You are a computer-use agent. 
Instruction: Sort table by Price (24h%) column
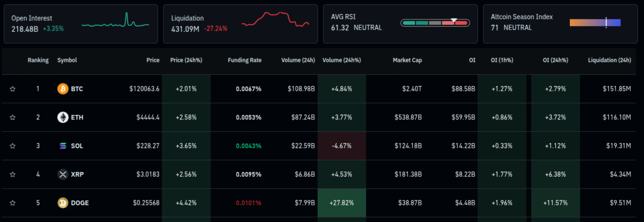point(186,60)
